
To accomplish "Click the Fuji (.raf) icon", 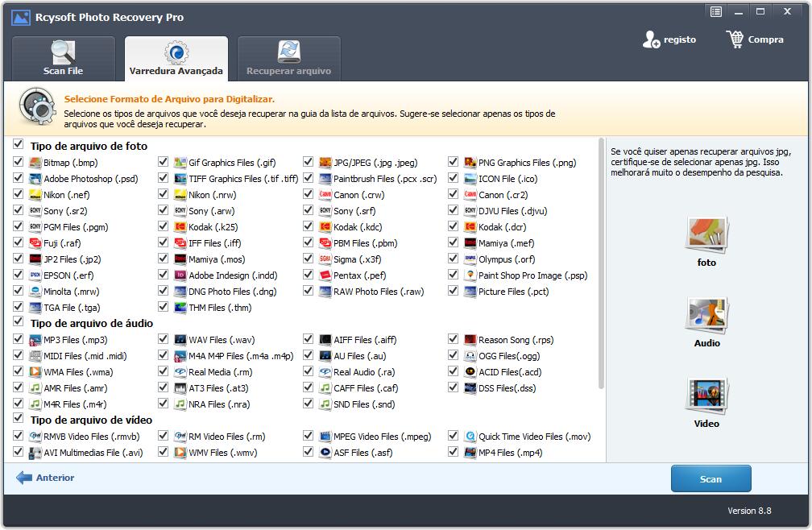I will [x=35, y=242].
